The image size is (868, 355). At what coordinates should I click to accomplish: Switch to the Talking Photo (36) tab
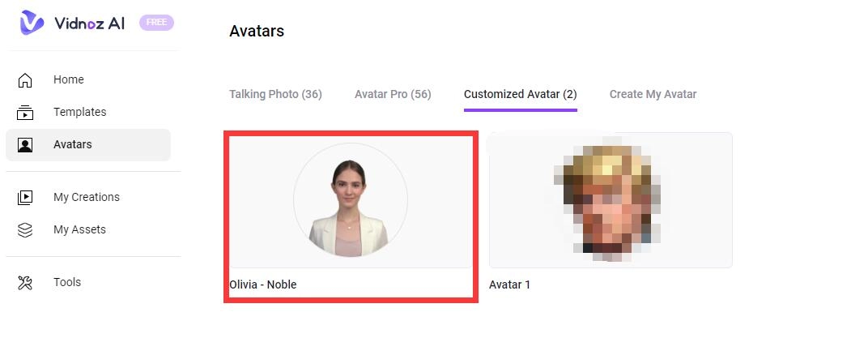click(275, 94)
